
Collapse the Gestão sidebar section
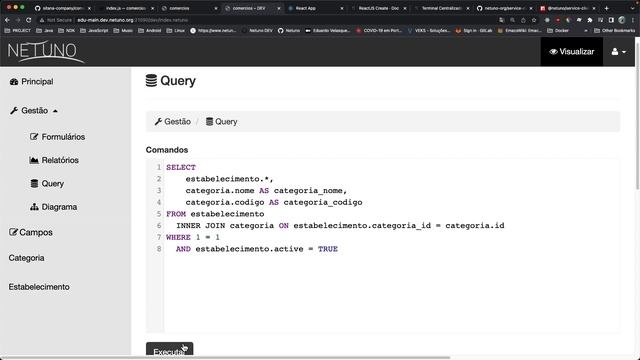coord(34,111)
